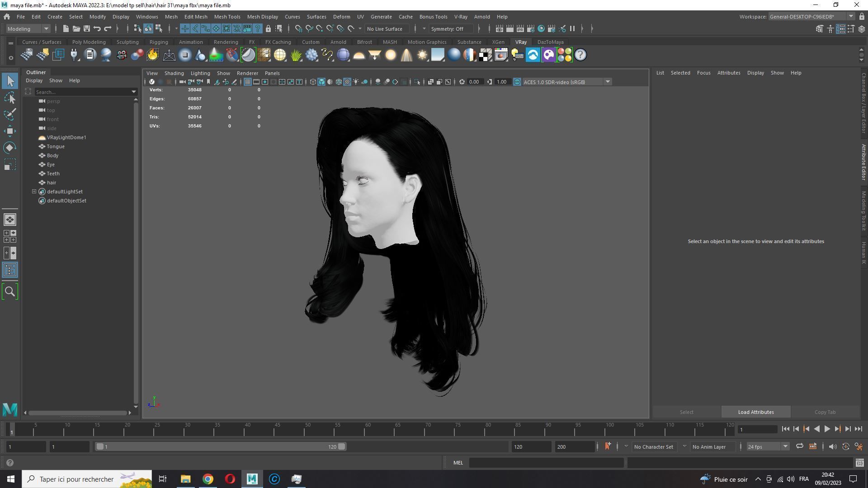Click the Outliner horizontal scrollbar
This screenshot has width=868, height=488.
coord(77,413)
